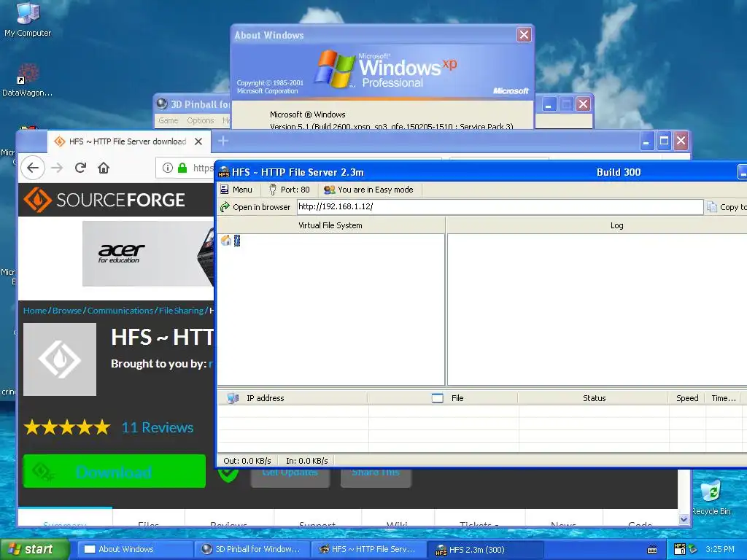Click the 3:25 PM system clock
The height and width of the screenshot is (560, 747).
tap(720, 549)
